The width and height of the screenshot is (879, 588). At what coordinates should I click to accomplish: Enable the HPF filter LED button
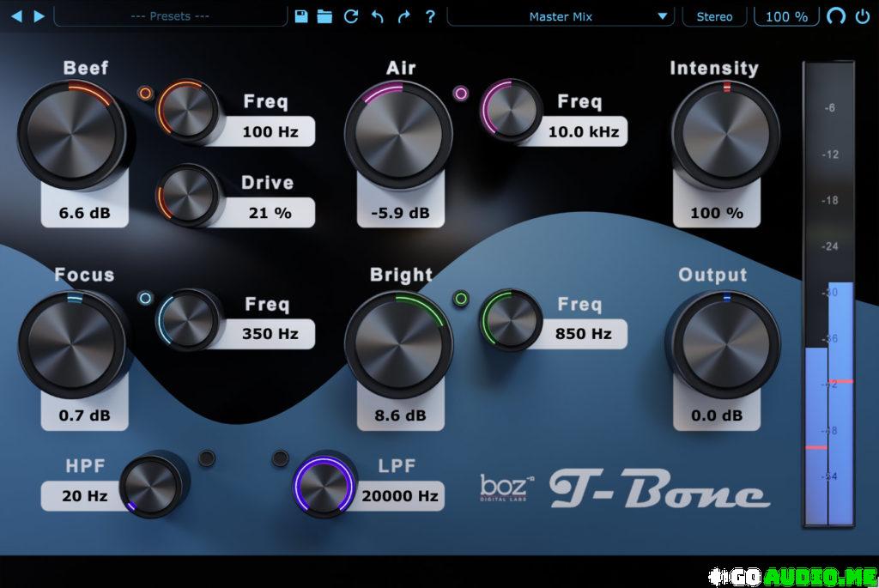[x=207, y=458]
